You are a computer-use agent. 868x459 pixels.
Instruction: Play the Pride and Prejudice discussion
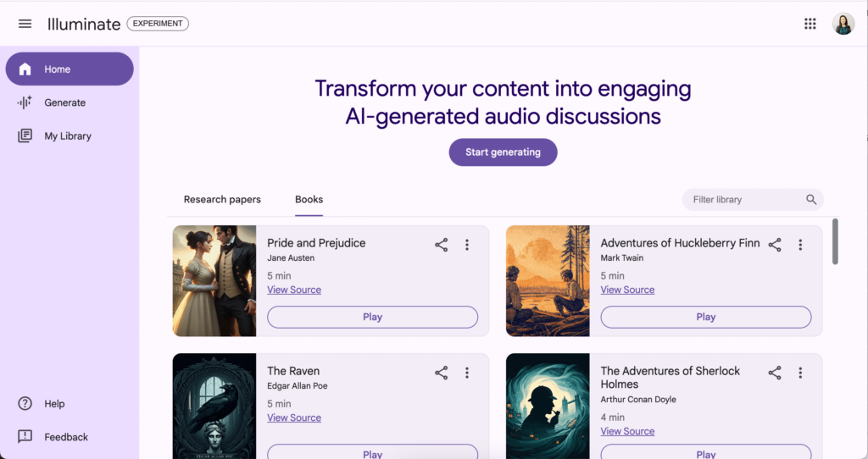(x=373, y=317)
